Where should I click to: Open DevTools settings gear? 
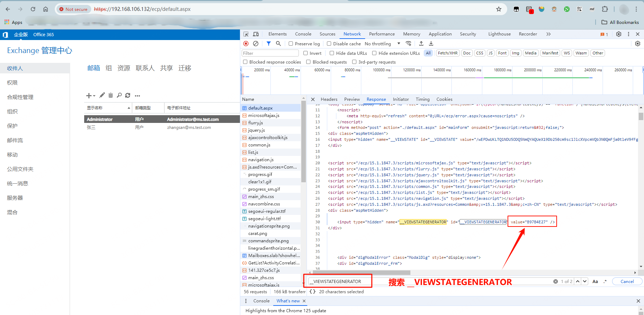click(619, 34)
